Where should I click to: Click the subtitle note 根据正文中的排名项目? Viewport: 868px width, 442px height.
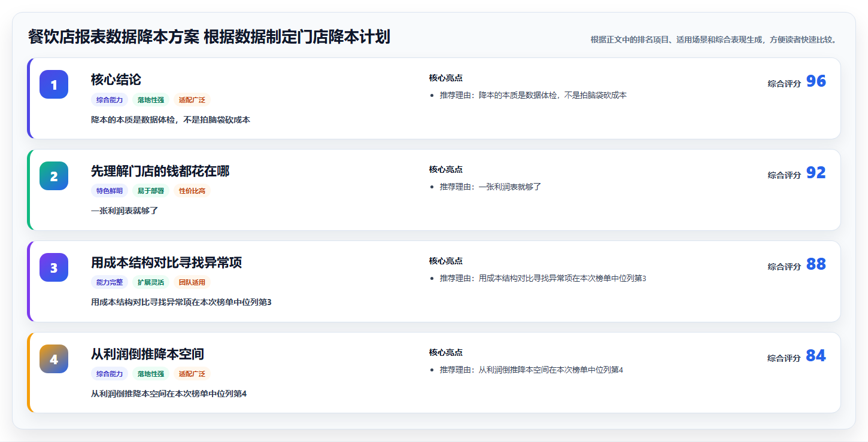[714, 39]
